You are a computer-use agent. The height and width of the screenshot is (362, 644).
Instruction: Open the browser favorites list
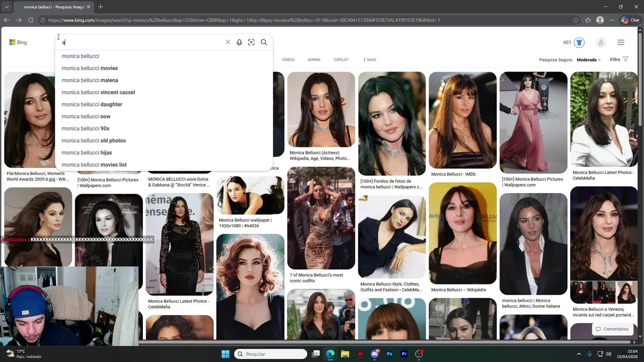click(x=588, y=20)
